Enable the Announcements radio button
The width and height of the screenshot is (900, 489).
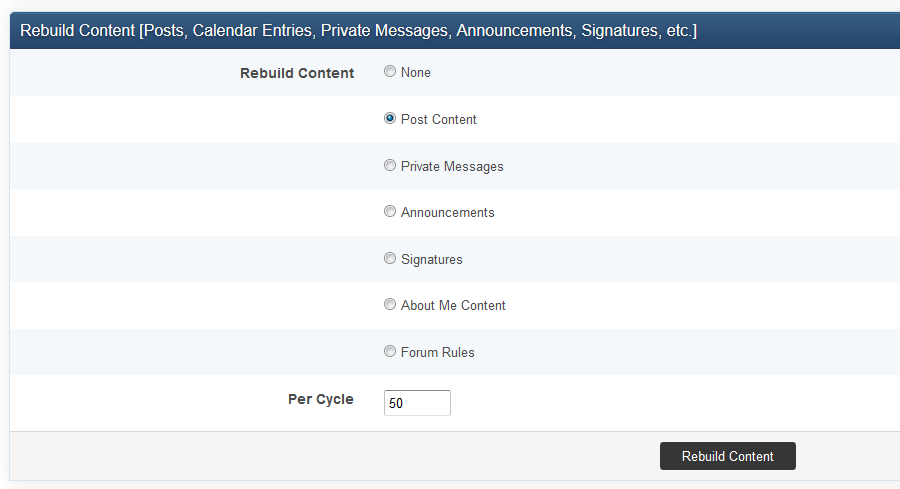click(390, 212)
